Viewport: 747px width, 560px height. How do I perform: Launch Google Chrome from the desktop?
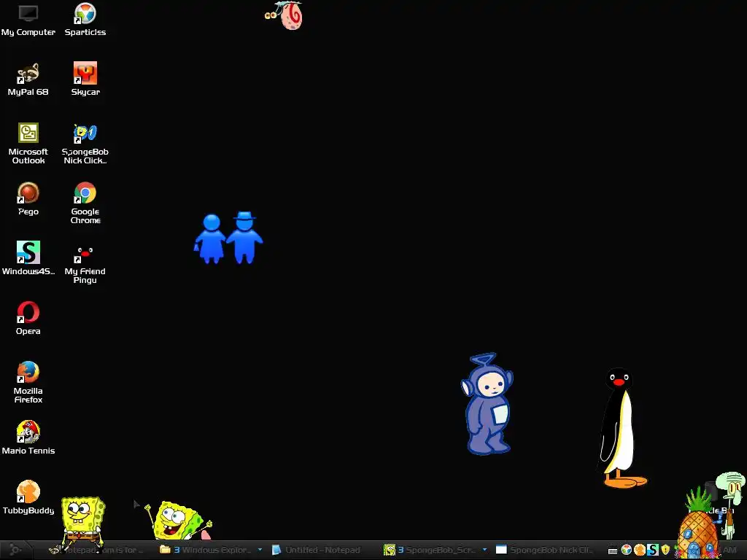[x=85, y=203]
